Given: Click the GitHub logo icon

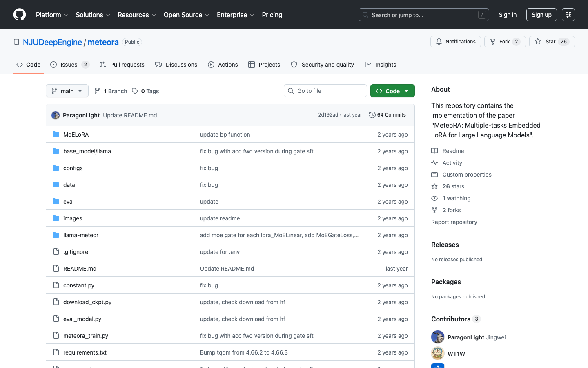Looking at the screenshot, I should 20,15.
